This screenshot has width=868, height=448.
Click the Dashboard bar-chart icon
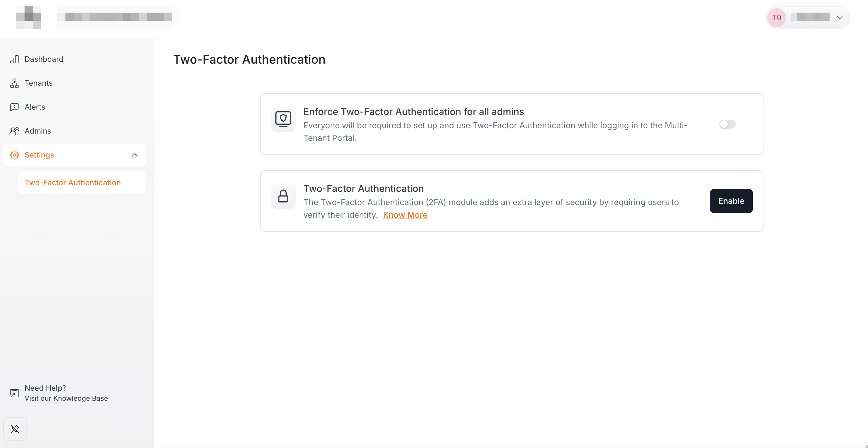click(14, 59)
